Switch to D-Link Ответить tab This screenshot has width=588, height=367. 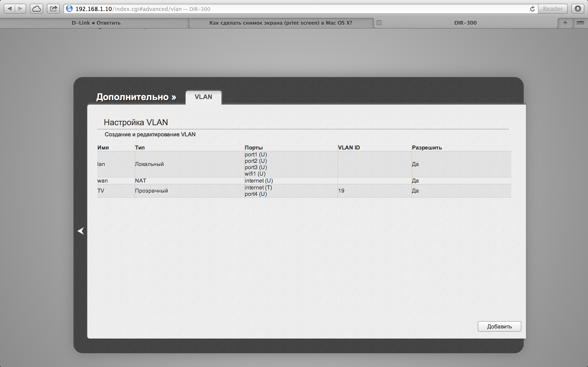(x=96, y=23)
